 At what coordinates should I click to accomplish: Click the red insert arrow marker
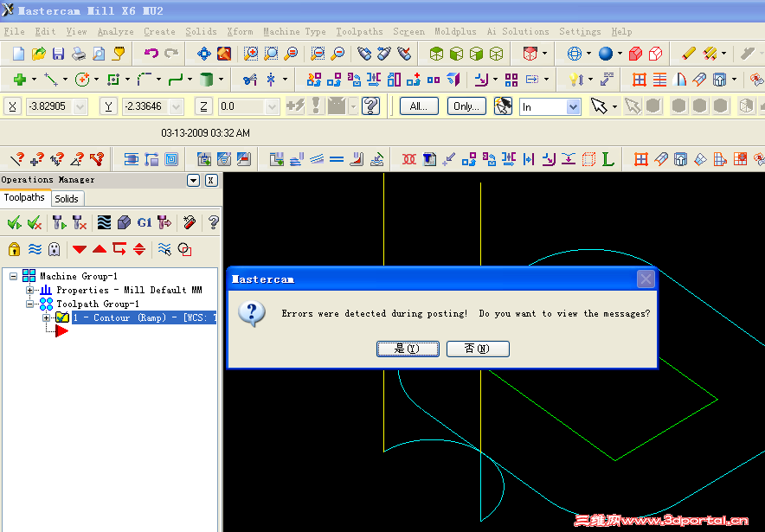[x=61, y=331]
